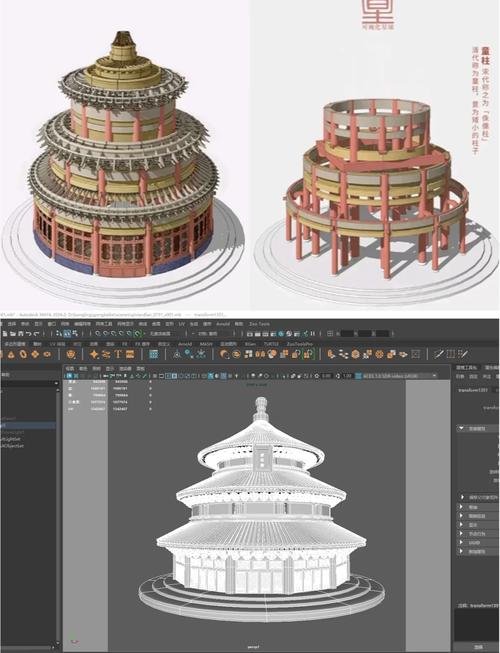Undo arrow icon in status line
The image size is (500, 653).
28,334
